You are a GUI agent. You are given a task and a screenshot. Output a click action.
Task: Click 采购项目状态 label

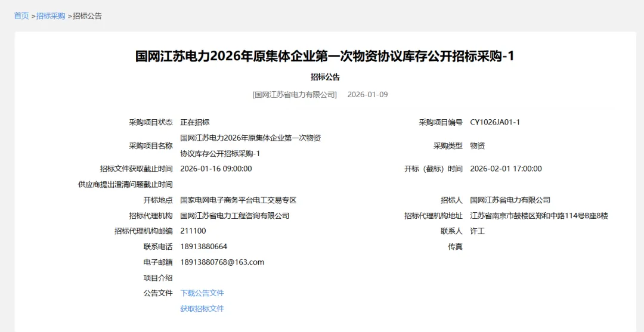151,122
